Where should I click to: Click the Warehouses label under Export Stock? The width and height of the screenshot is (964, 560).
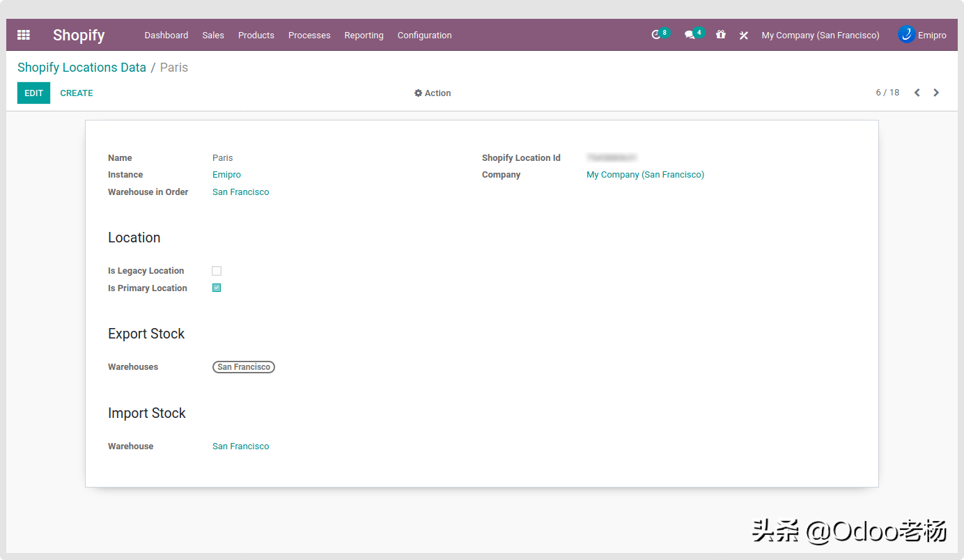(x=133, y=367)
